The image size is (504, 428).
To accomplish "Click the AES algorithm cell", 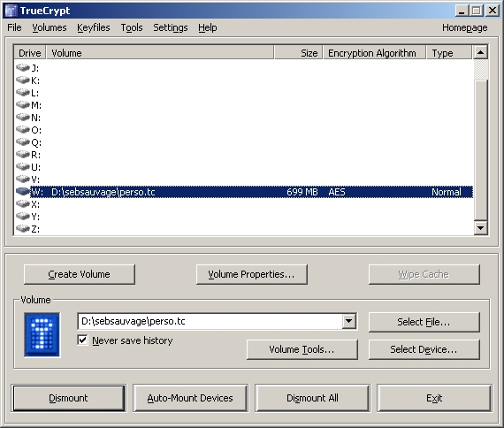I will [x=337, y=192].
